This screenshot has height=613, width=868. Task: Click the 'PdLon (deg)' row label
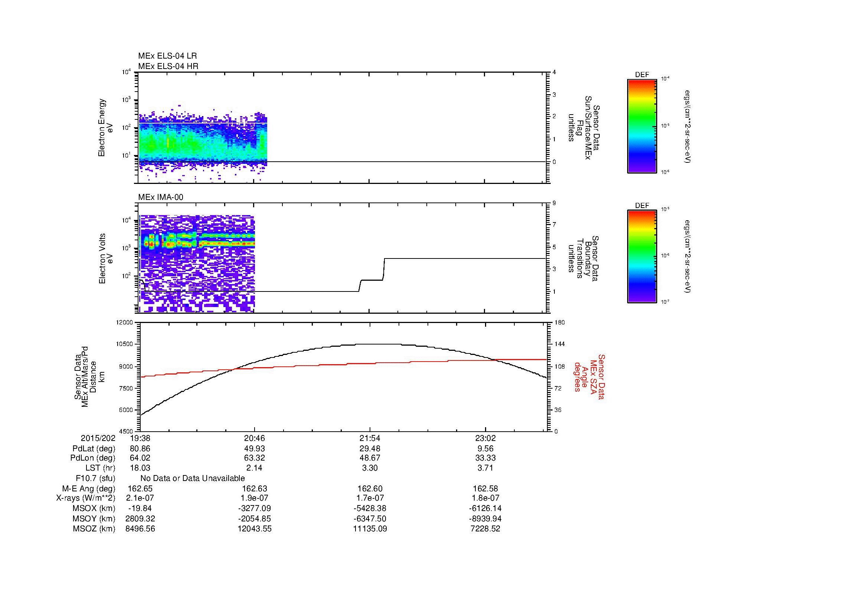[93, 458]
